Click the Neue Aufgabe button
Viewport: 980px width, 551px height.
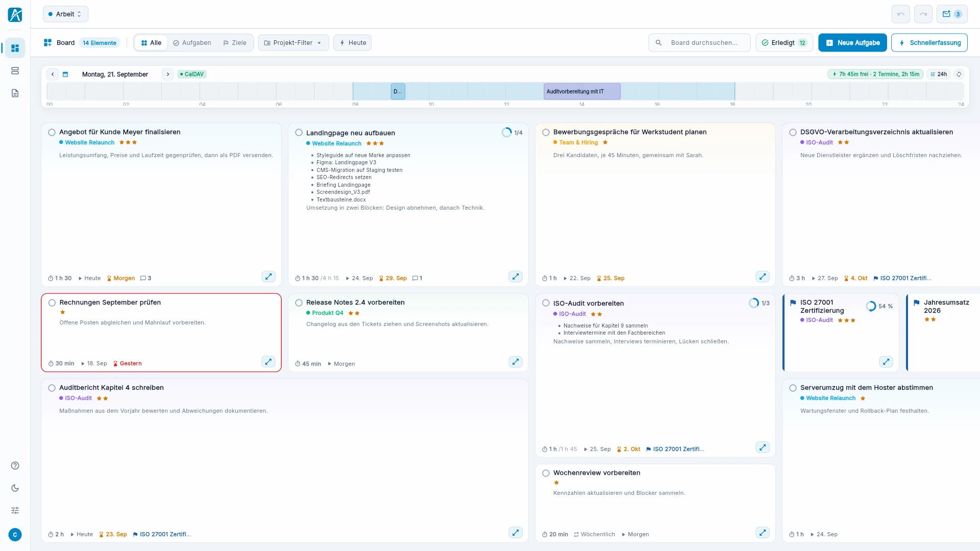[x=852, y=43]
